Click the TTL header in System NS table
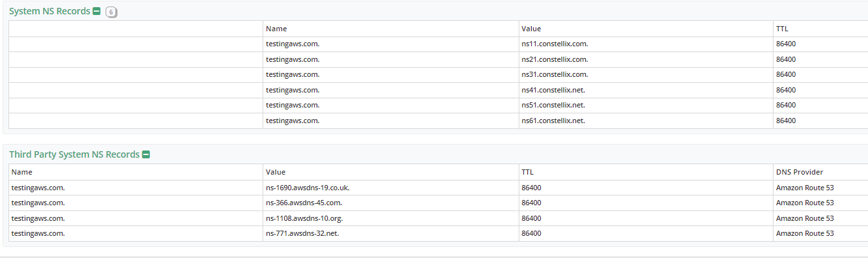The width and height of the screenshot is (868, 258). tap(782, 29)
